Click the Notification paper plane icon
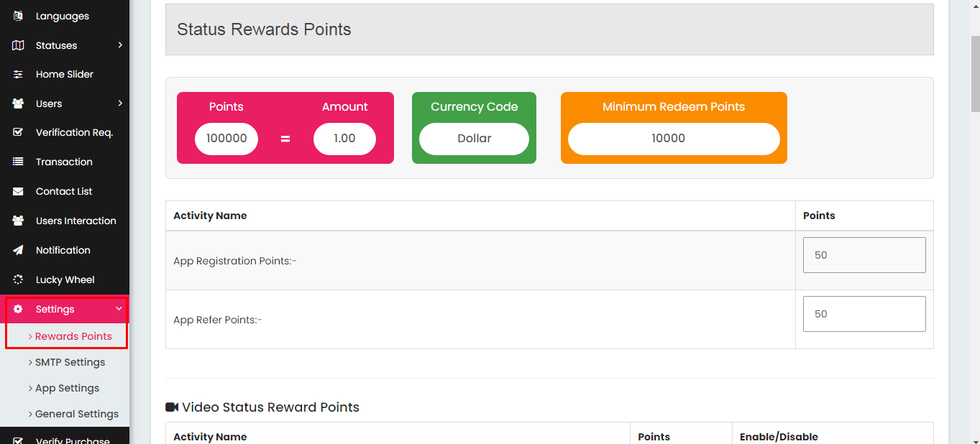The width and height of the screenshot is (980, 444). pyautogui.click(x=18, y=250)
